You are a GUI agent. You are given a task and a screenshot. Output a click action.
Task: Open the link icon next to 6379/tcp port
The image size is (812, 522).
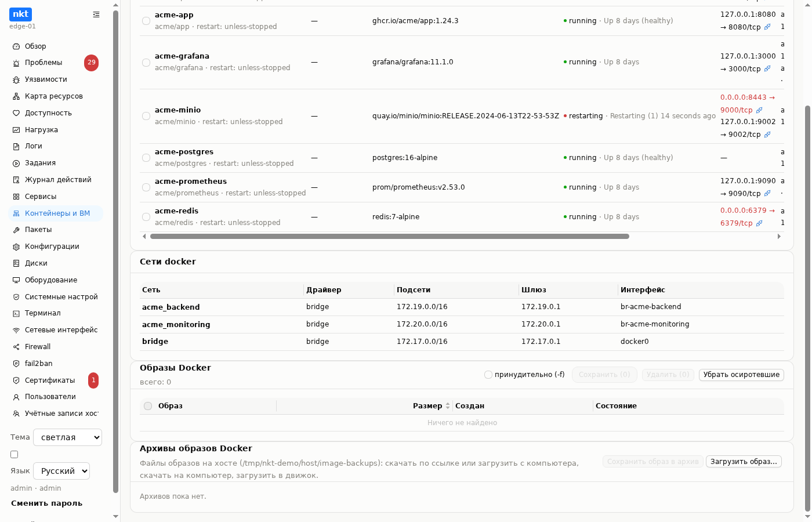(x=759, y=223)
